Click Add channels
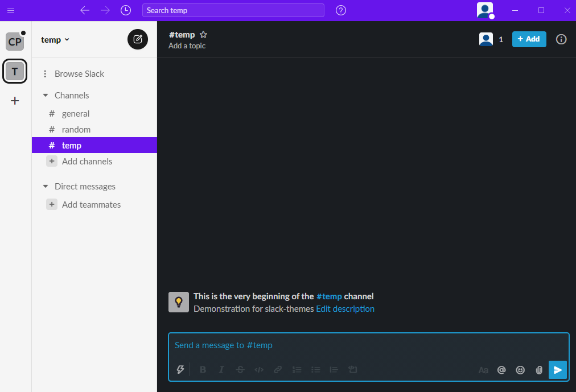The height and width of the screenshot is (392, 576). pyautogui.click(x=87, y=162)
